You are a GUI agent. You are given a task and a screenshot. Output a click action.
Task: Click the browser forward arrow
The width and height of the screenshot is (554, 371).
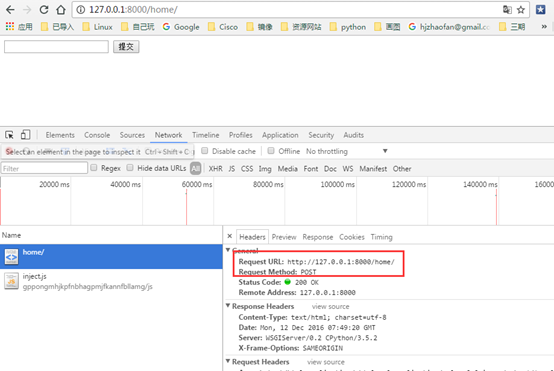click(x=27, y=10)
